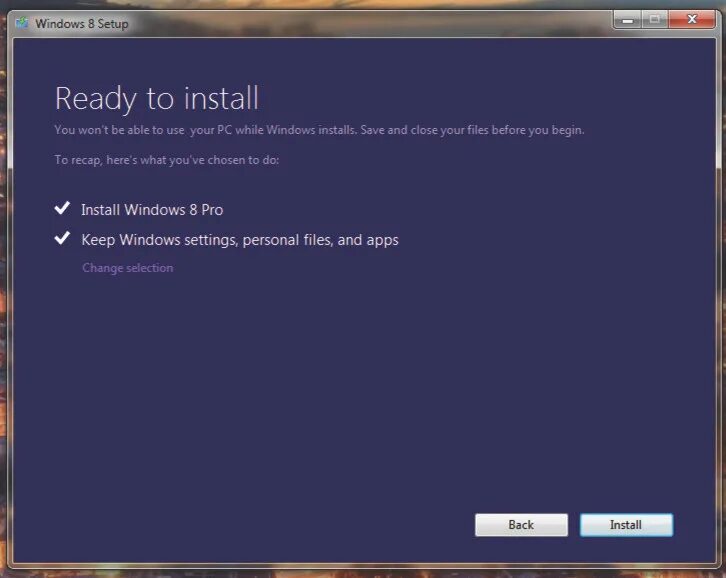Open the Change selection link
The image size is (726, 578).
click(128, 268)
